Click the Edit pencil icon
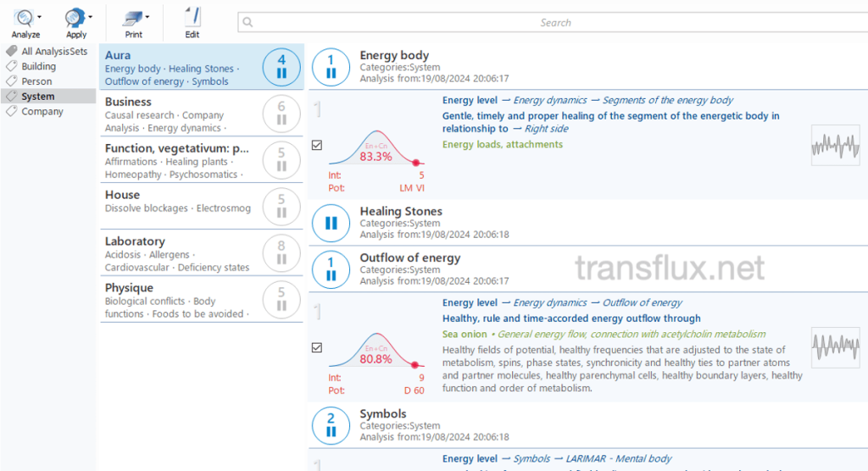 pyautogui.click(x=192, y=17)
